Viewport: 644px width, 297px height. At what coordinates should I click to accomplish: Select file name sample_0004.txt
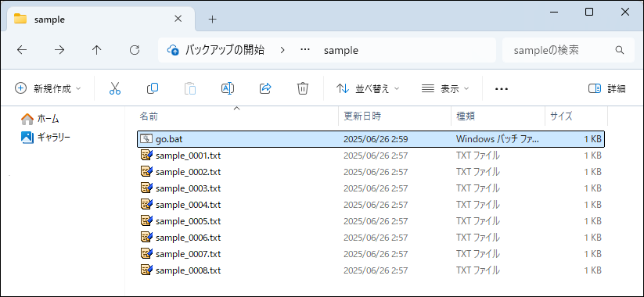click(x=188, y=204)
